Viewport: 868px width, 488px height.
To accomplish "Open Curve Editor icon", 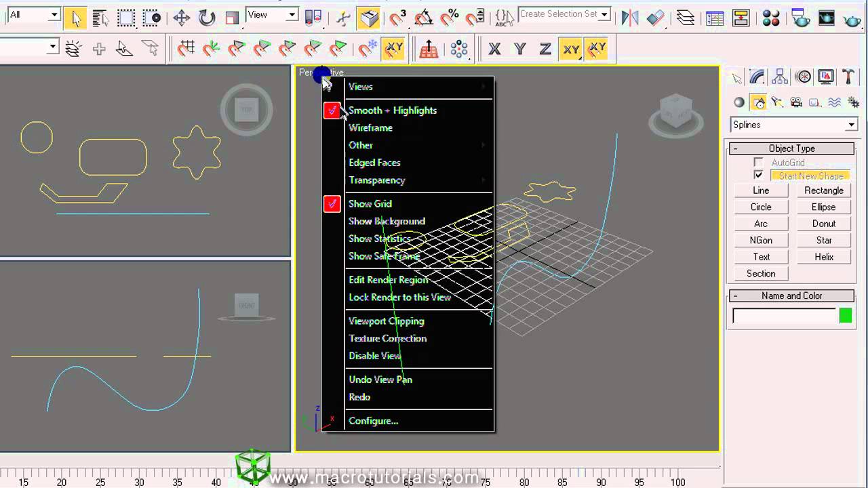I will (715, 18).
